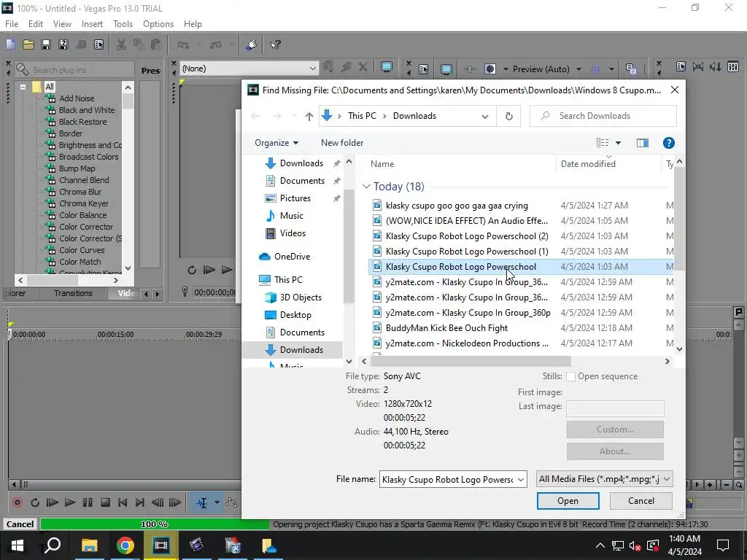747x560 pixels.
Task: Click the Pause button in timeline transport
Action: (88, 502)
